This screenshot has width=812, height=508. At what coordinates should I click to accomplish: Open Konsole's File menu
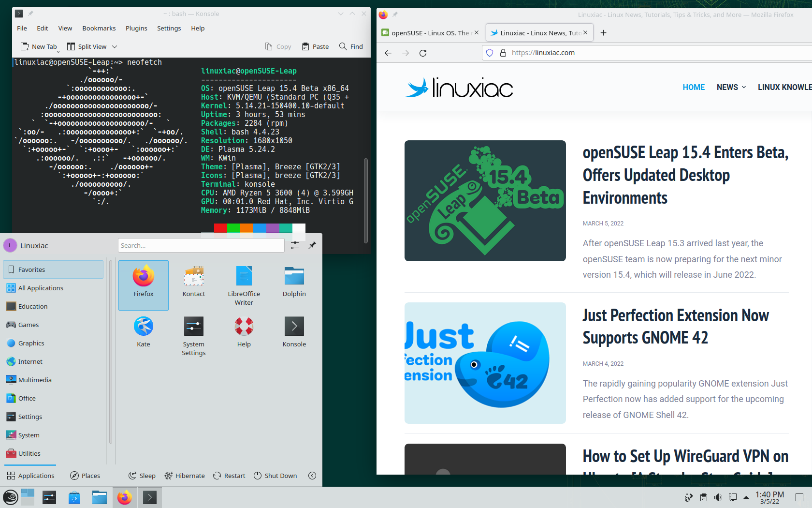pos(22,28)
